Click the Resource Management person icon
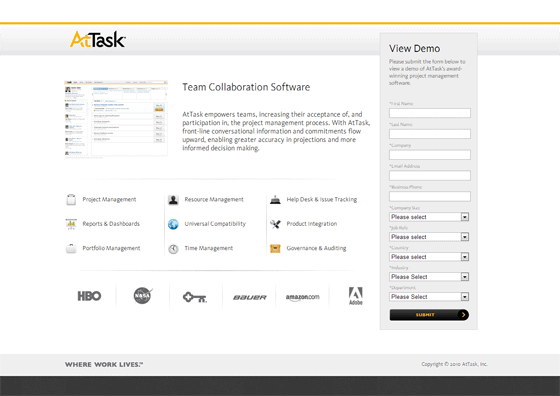This screenshot has width=560, height=396. pos(173,200)
